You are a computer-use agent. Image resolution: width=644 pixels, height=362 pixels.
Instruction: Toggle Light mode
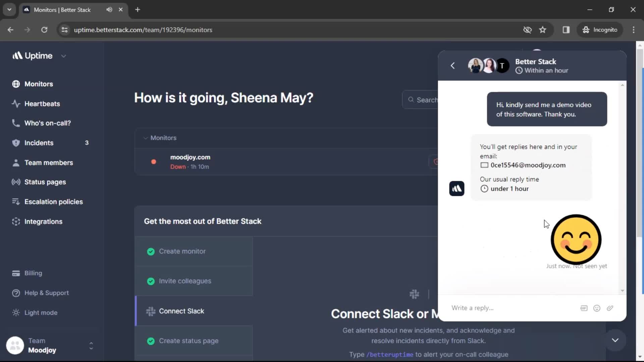point(35,313)
